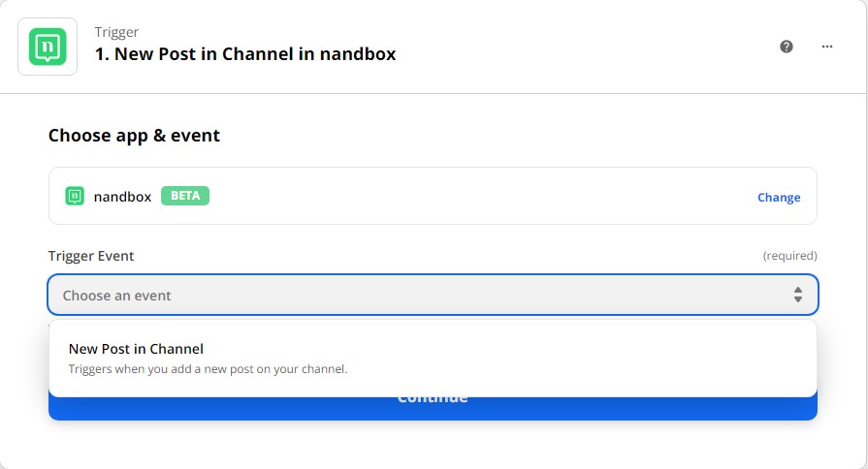Open the three-dot more options menu

click(x=827, y=47)
